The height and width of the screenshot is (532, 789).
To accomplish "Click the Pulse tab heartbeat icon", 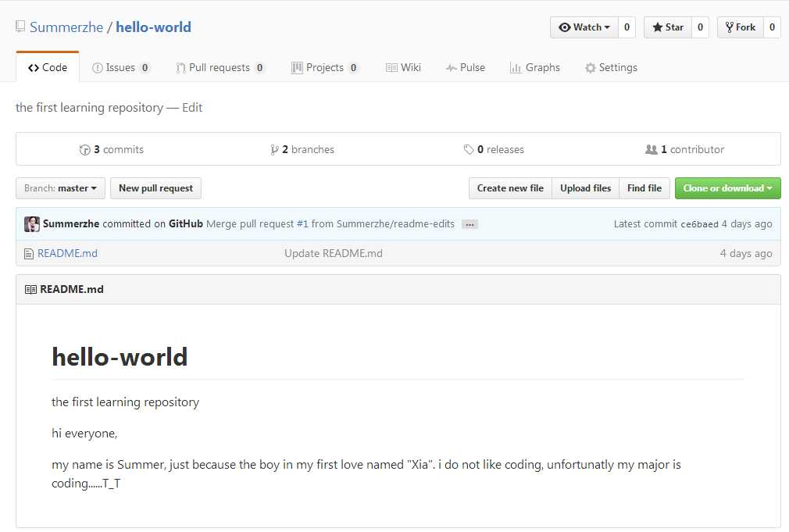I will [x=452, y=68].
